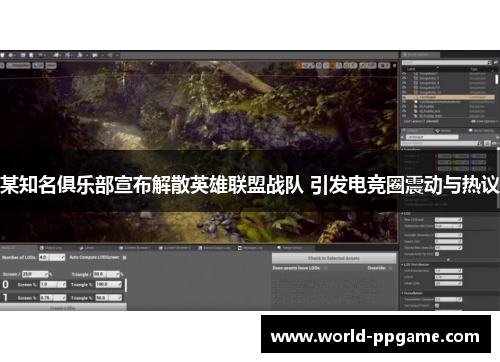Toggle visibility eye for the Landscape actor

(x=404, y=97)
